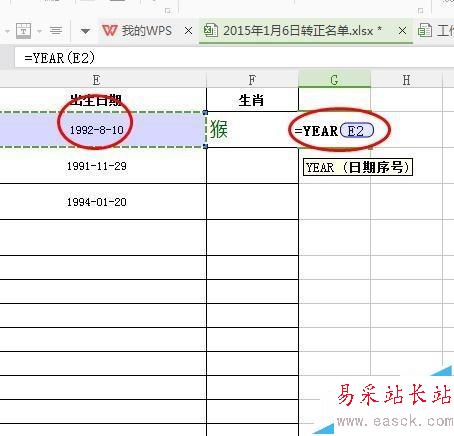Viewport: 454px width, 436px height.
Task: Select column E header
Action: pyautogui.click(x=97, y=80)
